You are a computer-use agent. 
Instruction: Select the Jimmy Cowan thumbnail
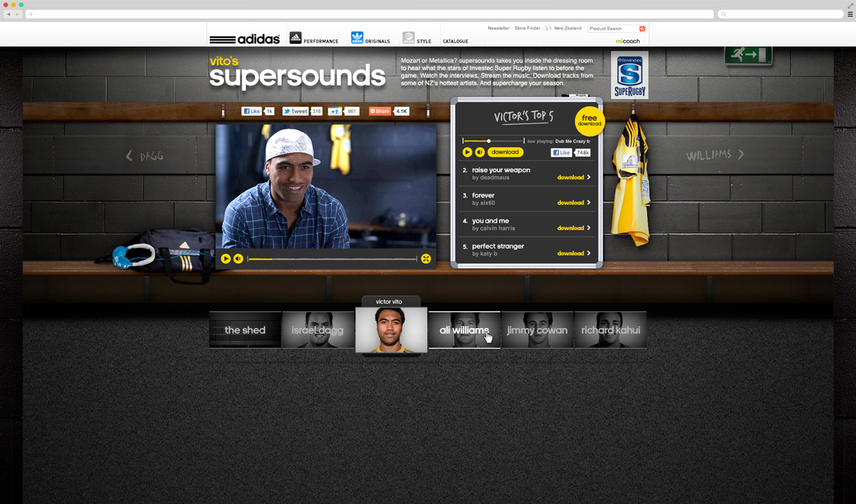[538, 330]
